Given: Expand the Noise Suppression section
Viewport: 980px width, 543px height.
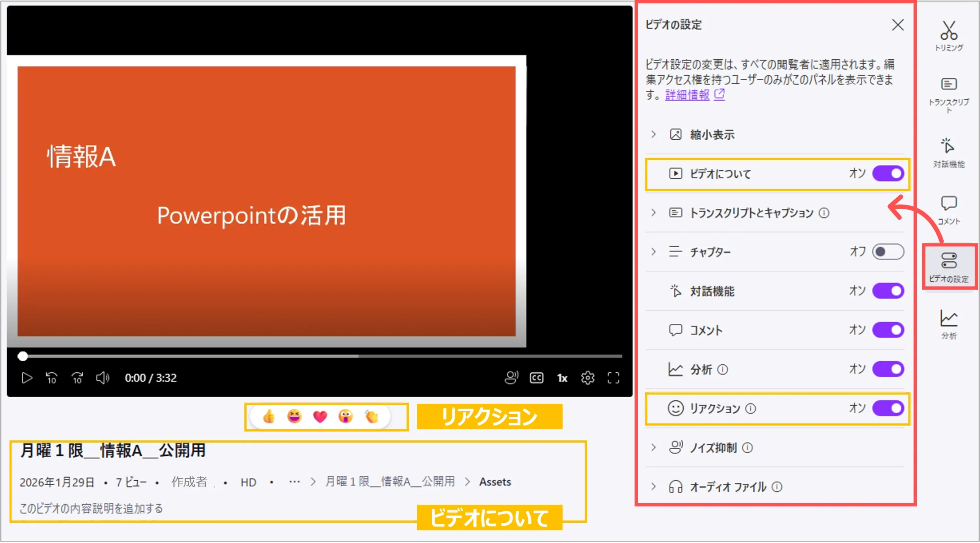Looking at the screenshot, I should click(653, 447).
